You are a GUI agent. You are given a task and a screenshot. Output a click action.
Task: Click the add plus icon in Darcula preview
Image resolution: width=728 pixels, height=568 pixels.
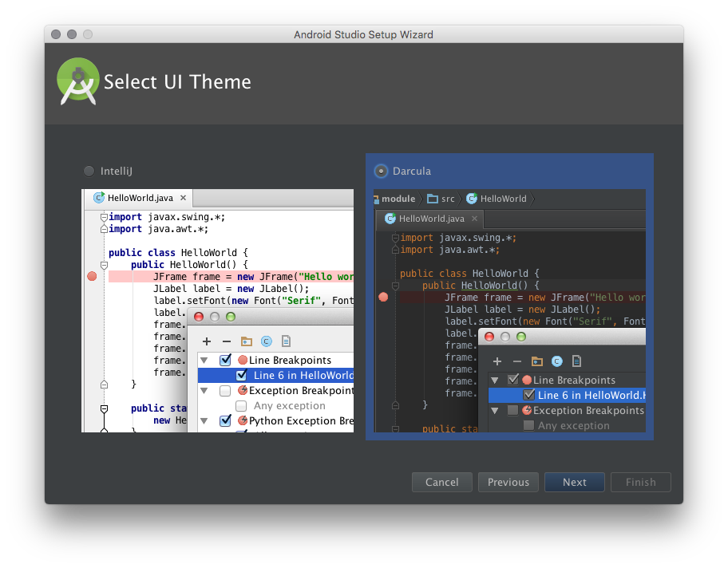click(x=497, y=361)
